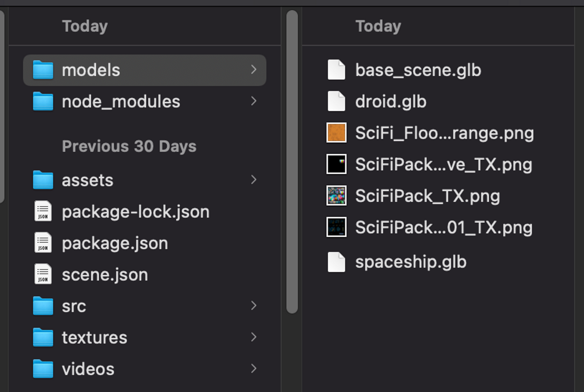The width and height of the screenshot is (584, 392).
Task: Click the Previous 30 Days group header
Action: (129, 146)
